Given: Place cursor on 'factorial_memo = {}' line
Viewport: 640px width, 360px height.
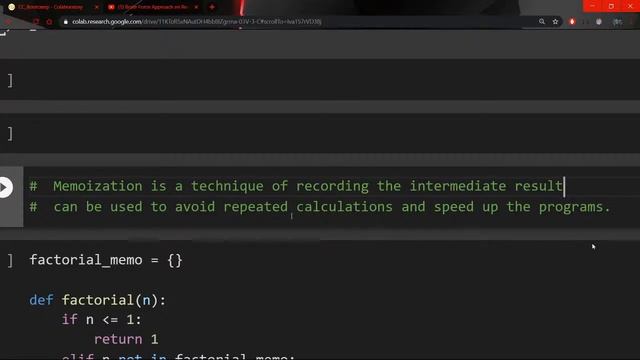Looking at the screenshot, I should [x=106, y=260].
